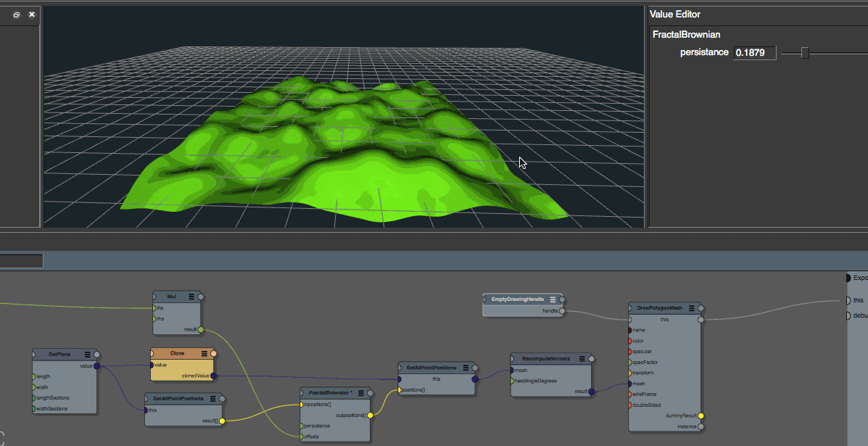Click the offsetz port on FractalBrownian
Screen dimensions: 868x446
pyautogui.click(x=302, y=437)
